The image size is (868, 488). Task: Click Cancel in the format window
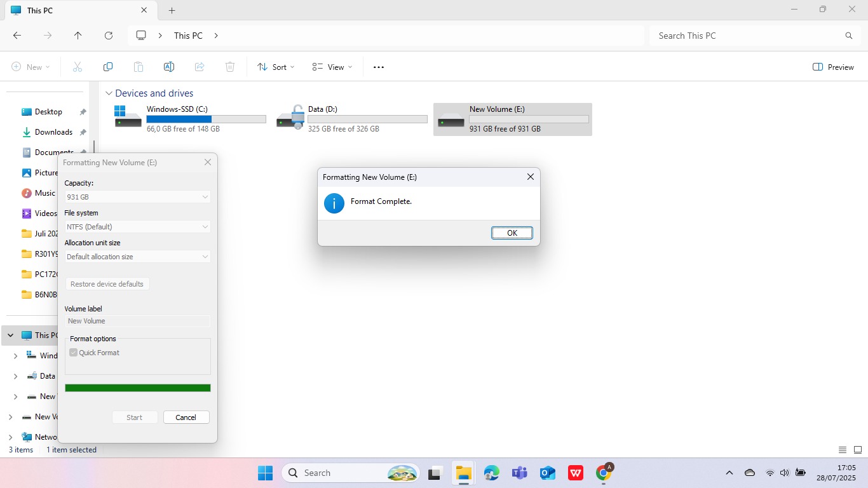click(x=186, y=417)
